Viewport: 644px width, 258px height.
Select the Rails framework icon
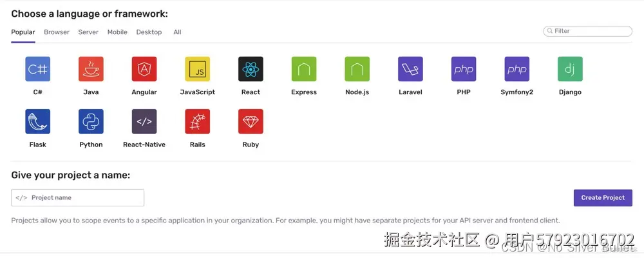point(198,121)
